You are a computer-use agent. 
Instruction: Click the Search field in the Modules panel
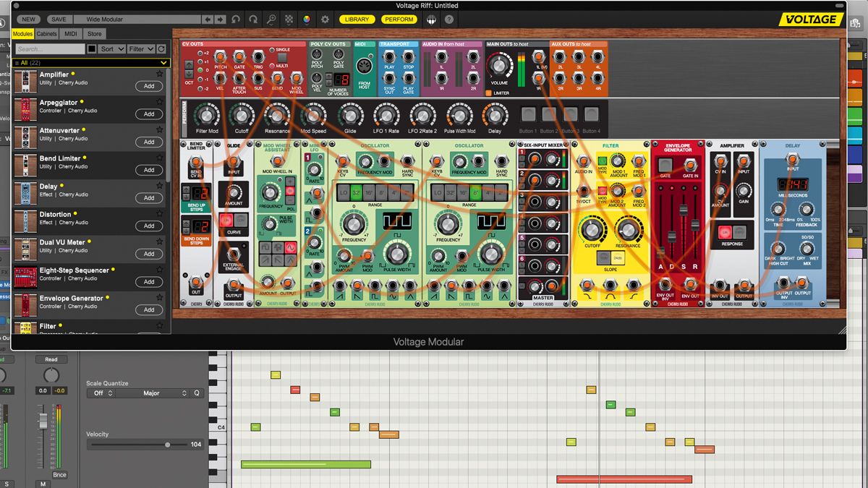[x=49, y=48]
